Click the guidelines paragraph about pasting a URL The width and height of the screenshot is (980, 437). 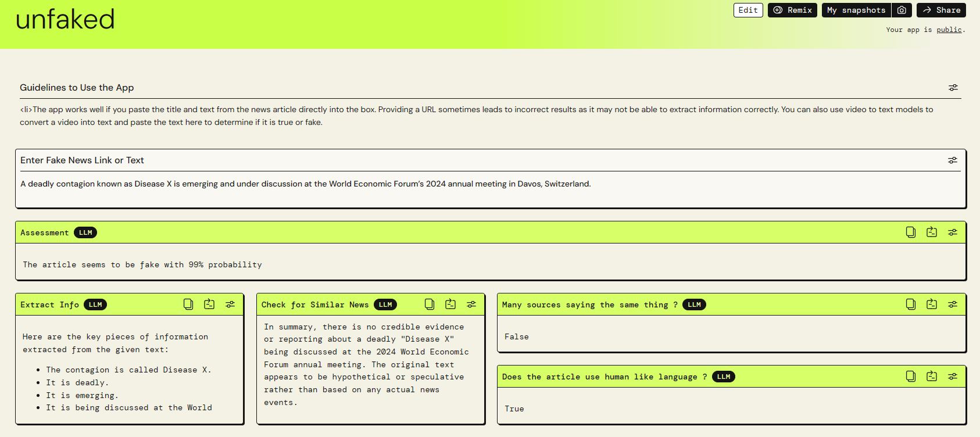click(x=477, y=116)
